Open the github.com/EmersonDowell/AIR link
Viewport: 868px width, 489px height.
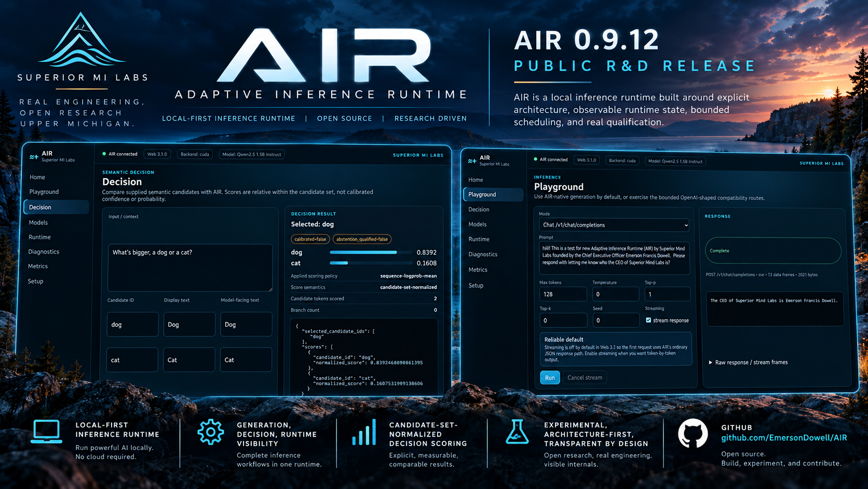(x=784, y=438)
